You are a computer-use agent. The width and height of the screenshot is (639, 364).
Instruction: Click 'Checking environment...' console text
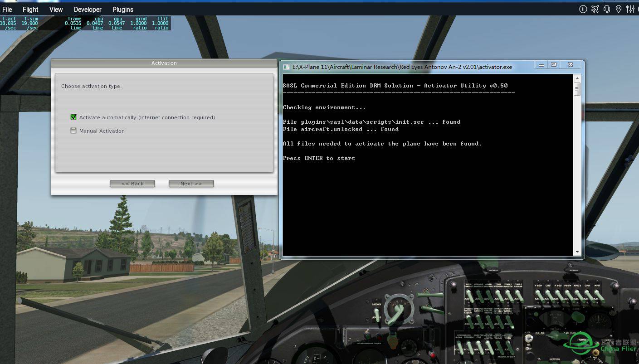324,107
